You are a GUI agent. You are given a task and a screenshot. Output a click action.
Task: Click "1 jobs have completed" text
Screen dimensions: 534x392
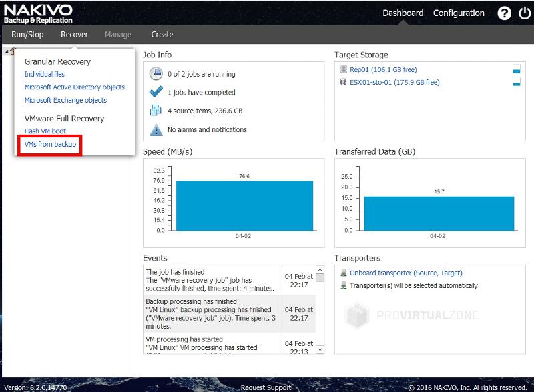[x=202, y=92]
